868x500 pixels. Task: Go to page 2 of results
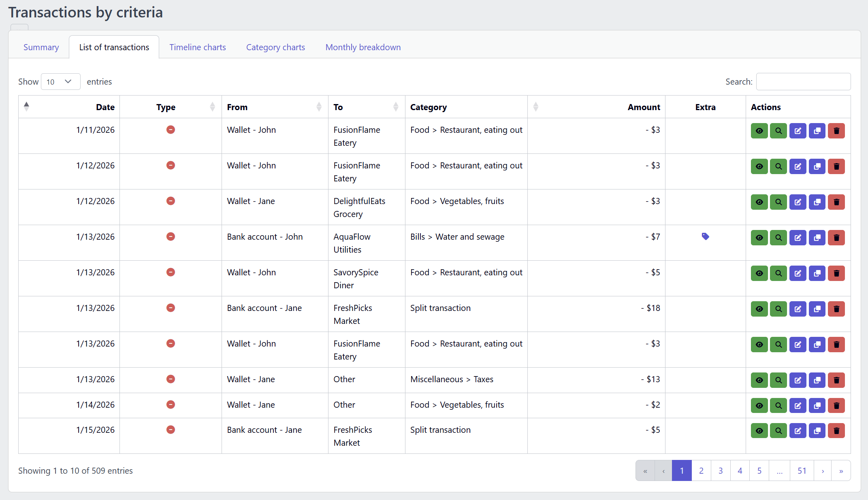(x=701, y=471)
